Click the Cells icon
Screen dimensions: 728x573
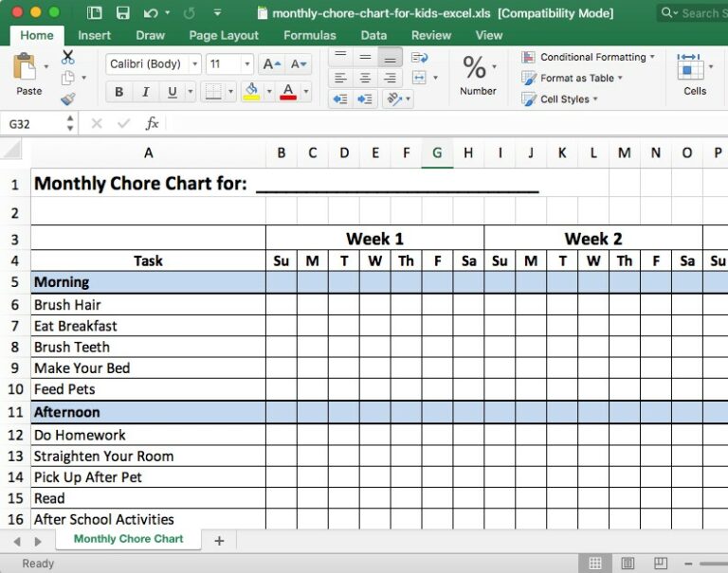[689, 66]
